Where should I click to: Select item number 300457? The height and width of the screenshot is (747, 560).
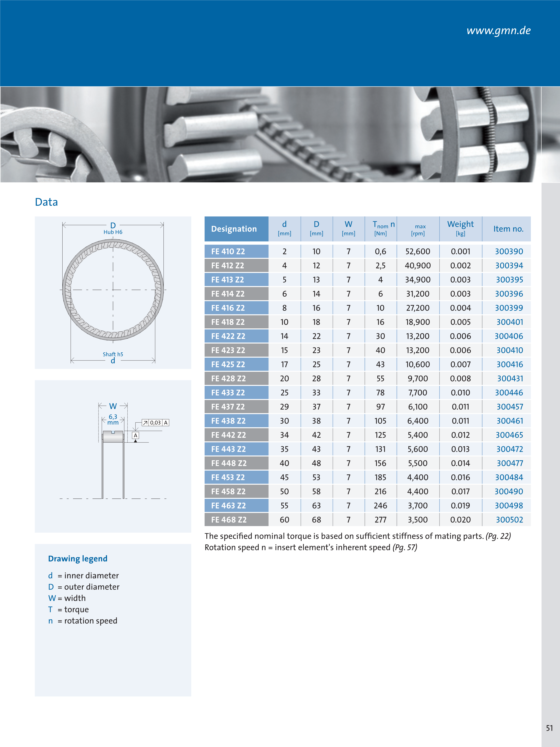click(509, 407)
